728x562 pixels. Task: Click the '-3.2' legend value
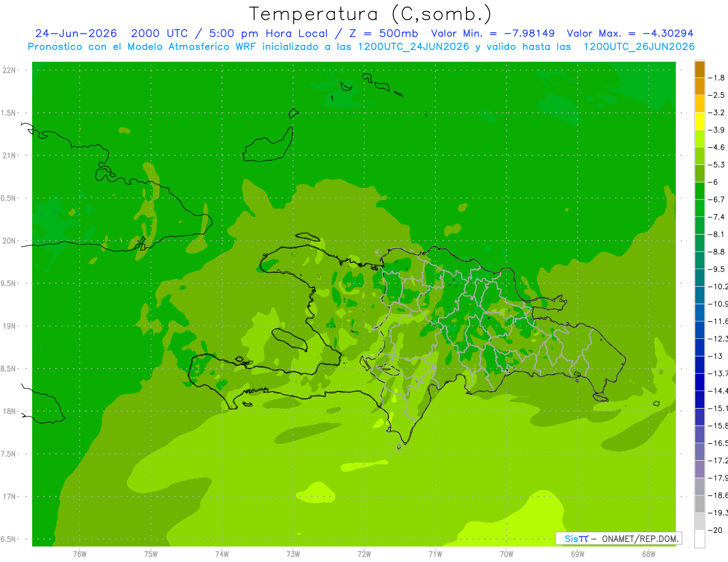716,113
